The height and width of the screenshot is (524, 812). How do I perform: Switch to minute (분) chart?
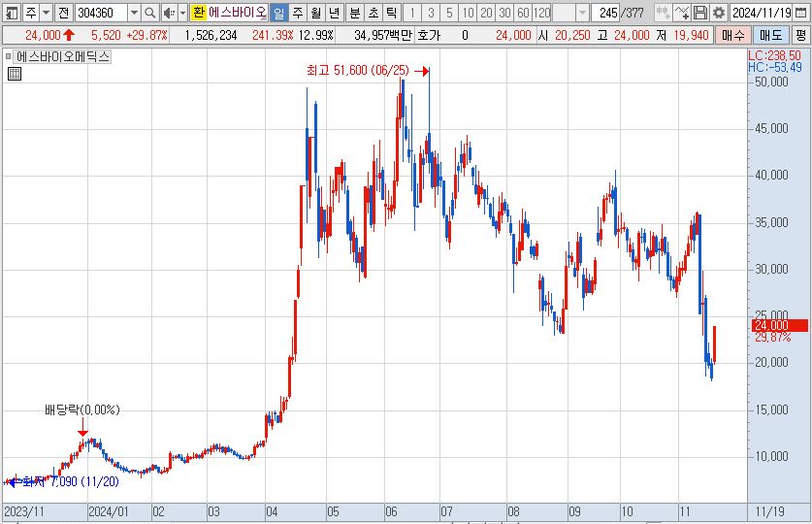coord(355,13)
